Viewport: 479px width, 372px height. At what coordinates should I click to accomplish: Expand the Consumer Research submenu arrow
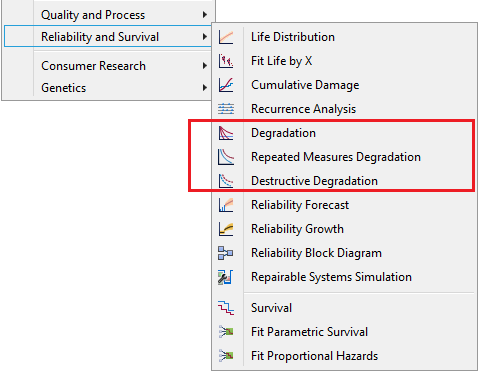[205, 66]
